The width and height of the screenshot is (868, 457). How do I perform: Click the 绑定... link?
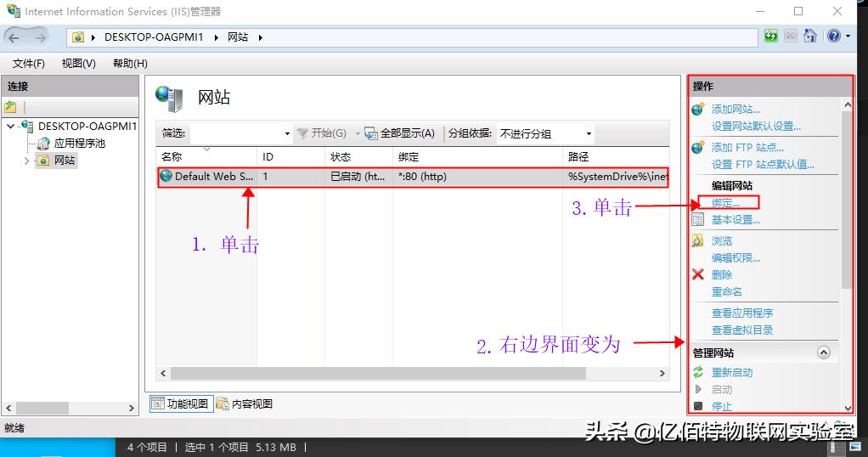(x=725, y=202)
